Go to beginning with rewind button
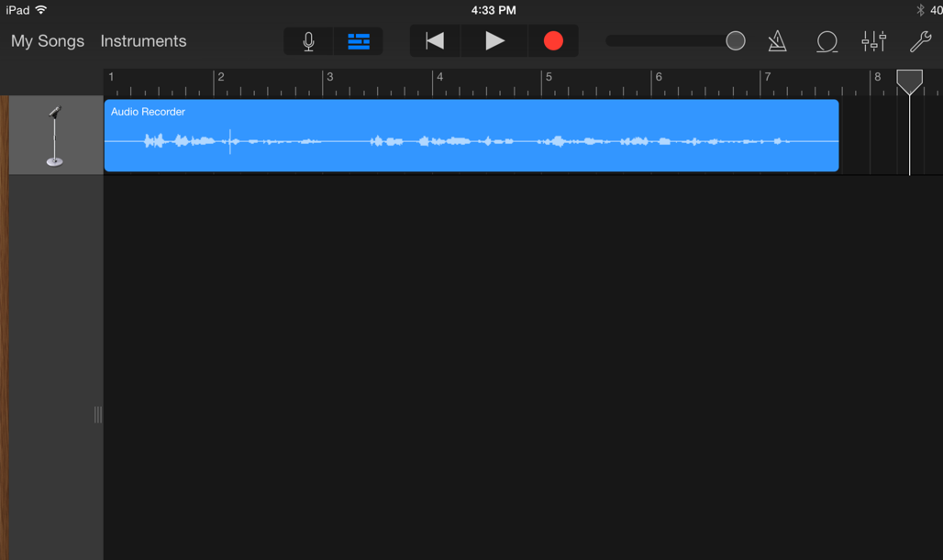This screenshot has height=560, width=943. pyautogui.click(x=435, y=41)
